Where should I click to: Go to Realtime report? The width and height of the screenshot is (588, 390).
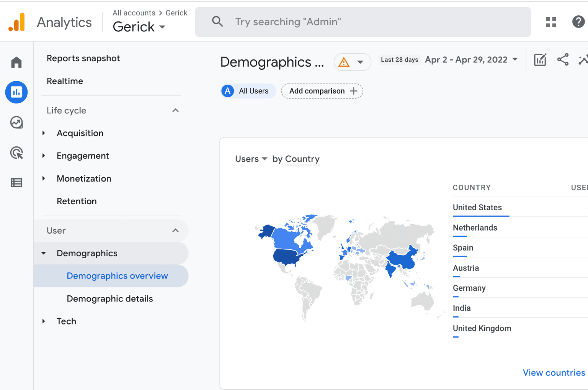65,81
